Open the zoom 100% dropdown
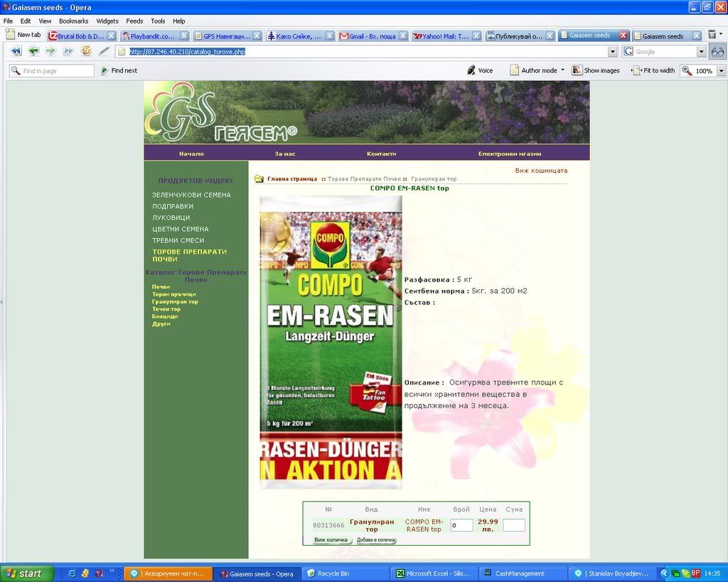The image size is (728, 582). pos(721,71)
